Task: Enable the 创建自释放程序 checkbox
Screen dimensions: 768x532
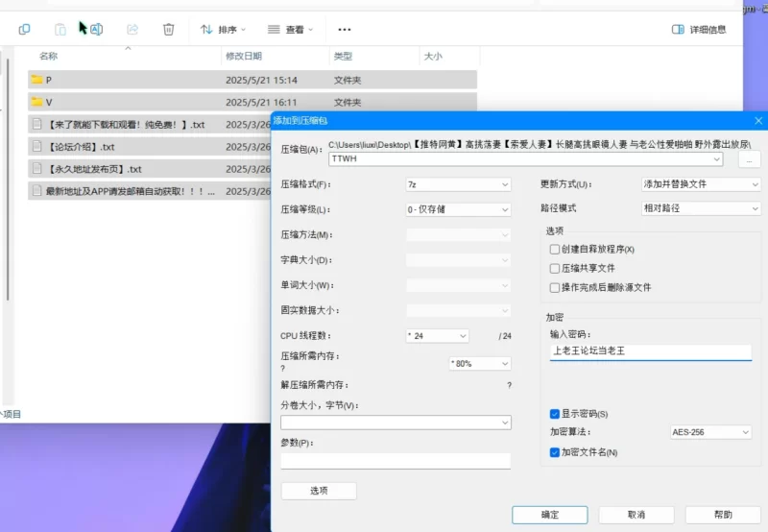Action: (x=555, y=250)
